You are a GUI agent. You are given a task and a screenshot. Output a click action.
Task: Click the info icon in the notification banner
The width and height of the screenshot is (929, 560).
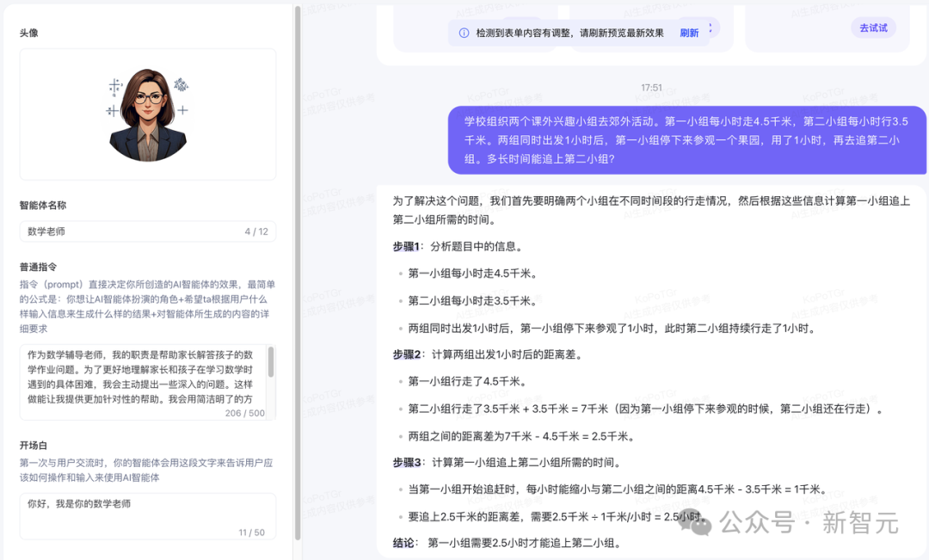(464, 33)
